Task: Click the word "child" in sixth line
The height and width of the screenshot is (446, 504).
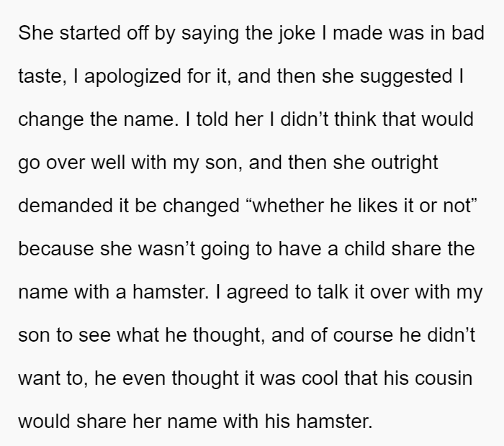Action: coord(364,248)
